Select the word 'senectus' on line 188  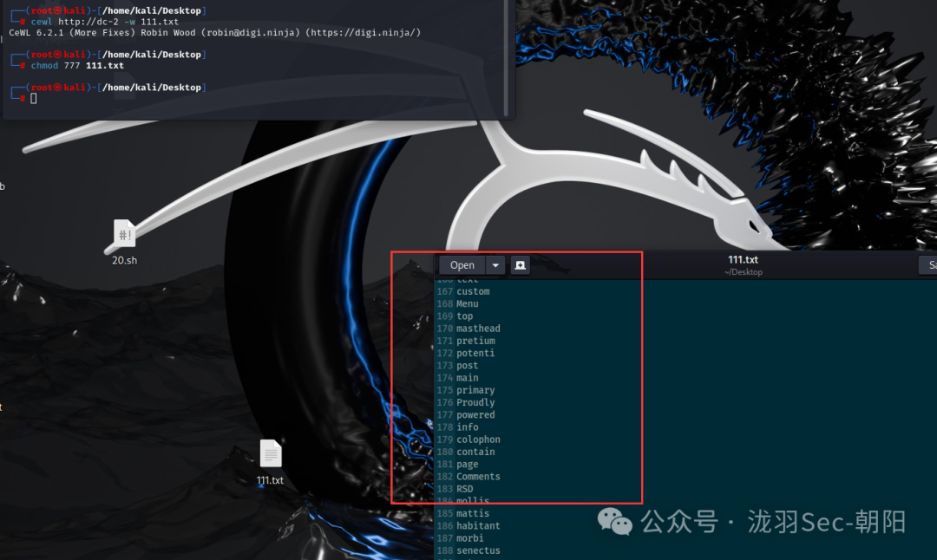point(478,550)
